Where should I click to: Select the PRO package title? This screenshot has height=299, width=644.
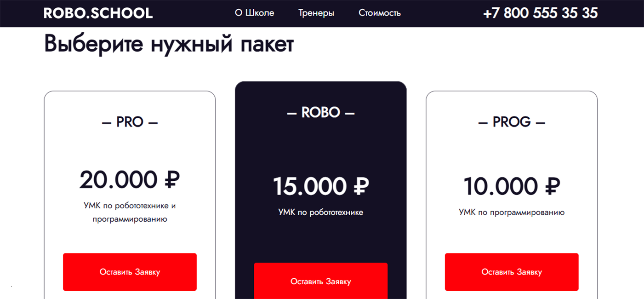click(x=130, y=122)
